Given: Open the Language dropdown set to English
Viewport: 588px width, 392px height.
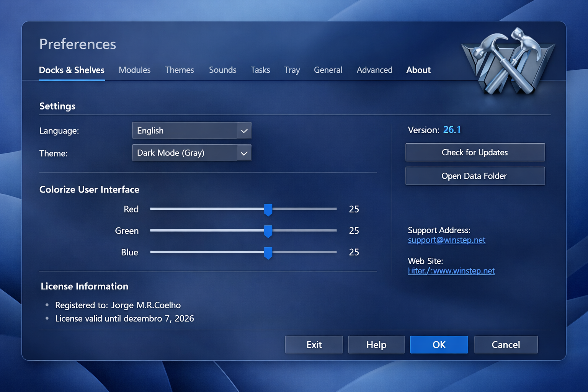Looking at the screenshot, I should coord(192,131).
